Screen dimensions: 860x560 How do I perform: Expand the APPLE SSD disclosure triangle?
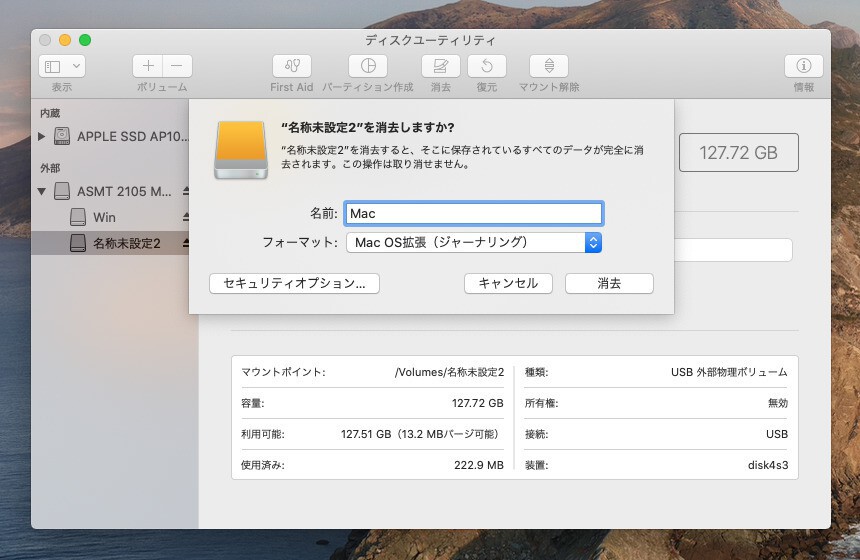[41, 136]
